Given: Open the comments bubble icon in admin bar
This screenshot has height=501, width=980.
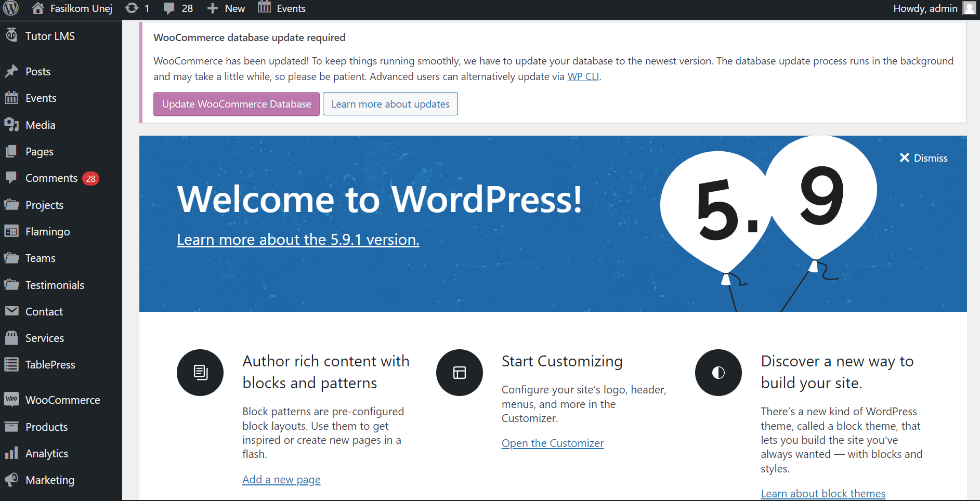Looking at the screenshot, I should [x=169, y=8].
